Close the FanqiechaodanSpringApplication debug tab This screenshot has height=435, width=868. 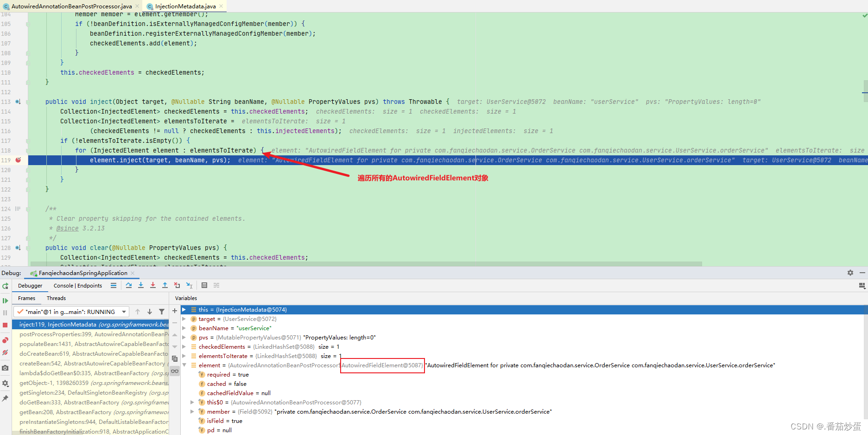point(133,273)
